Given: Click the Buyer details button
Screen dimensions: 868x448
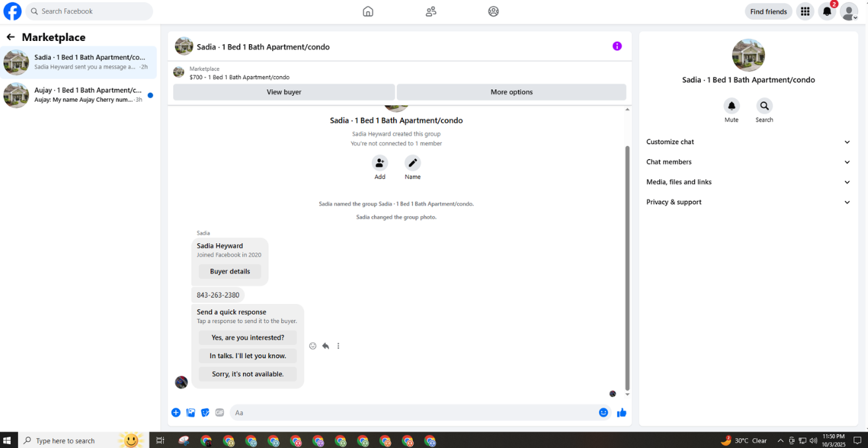Looking at the screenshot, I should [230, 271].
